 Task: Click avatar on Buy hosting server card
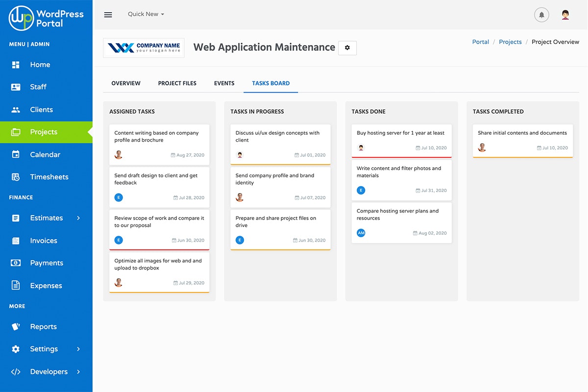[x=361, y=147]
